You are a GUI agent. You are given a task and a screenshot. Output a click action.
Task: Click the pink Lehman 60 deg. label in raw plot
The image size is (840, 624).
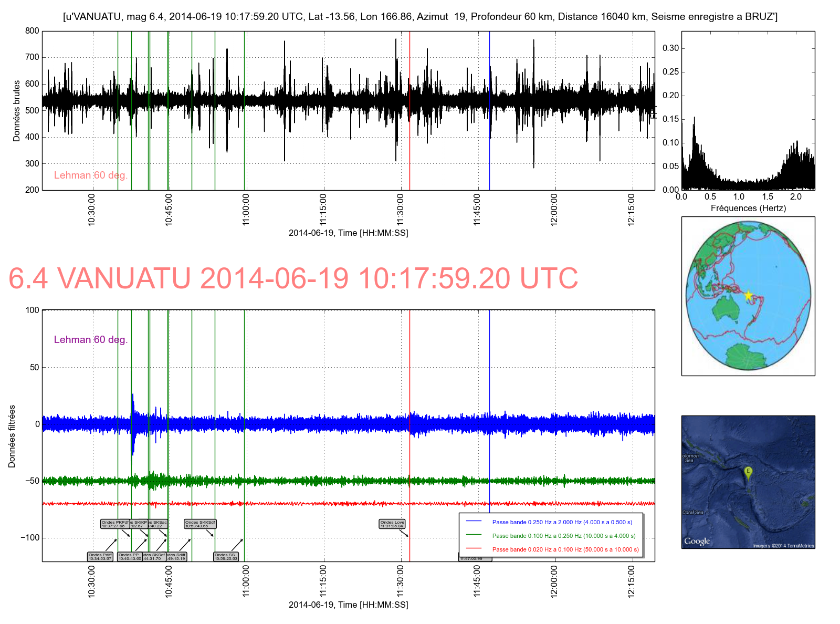[x=91, y=175]
